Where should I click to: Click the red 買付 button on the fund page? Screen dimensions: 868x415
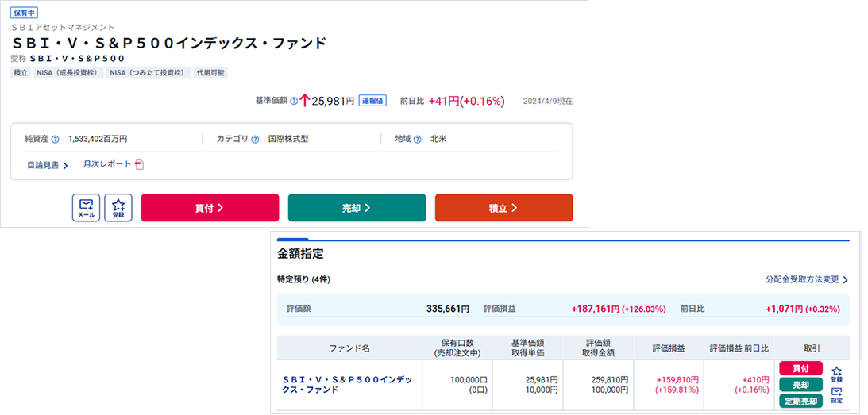(x=210, y=208)
